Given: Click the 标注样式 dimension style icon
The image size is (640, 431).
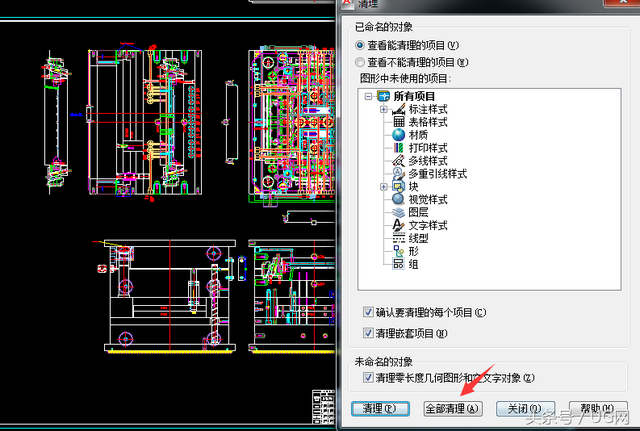Looking at the screenshot, I should (398, 109).
